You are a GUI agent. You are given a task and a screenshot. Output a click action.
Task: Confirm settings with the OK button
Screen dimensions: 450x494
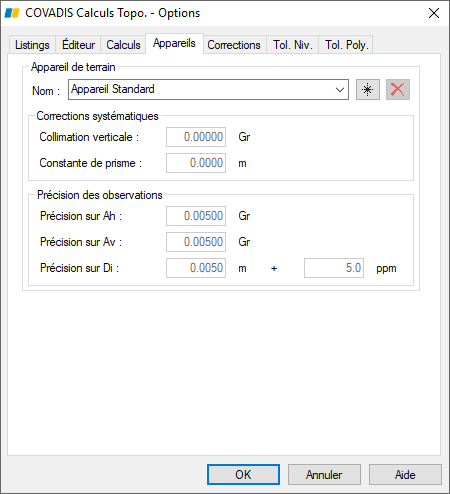tap(243, 474)
